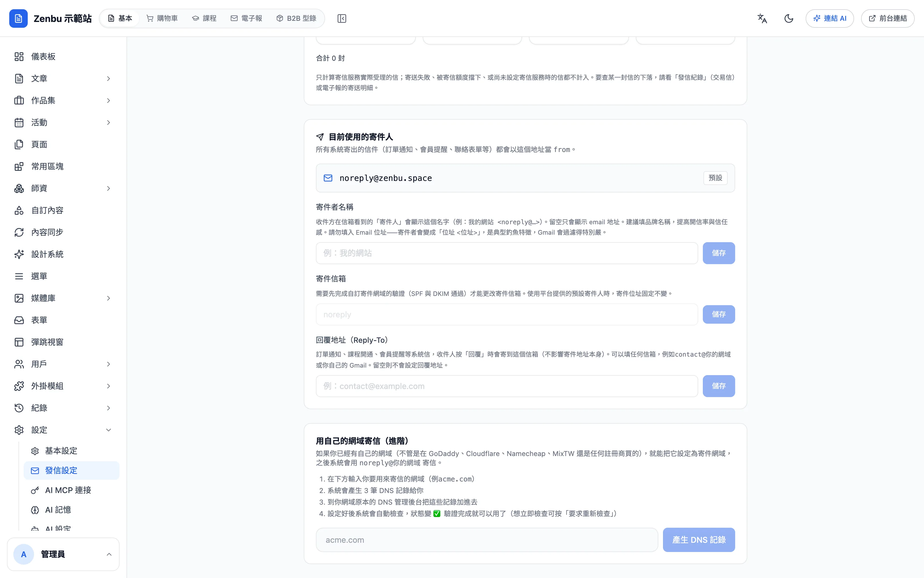Image resolution: width=924 pixels, height=578 pixels.
Task: Expand the 文章 sidebar section
Action: (x=64, y=78)
